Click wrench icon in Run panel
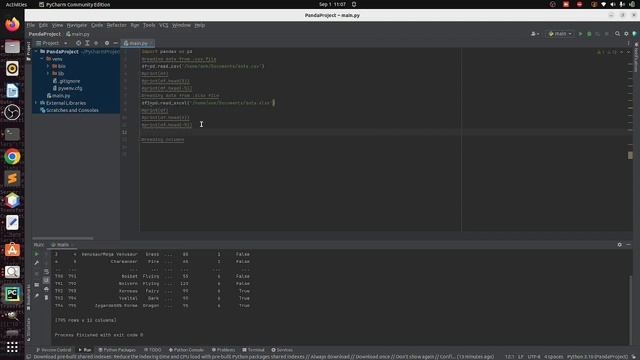The width and height of the screenshot is (640, 360). 37,263
